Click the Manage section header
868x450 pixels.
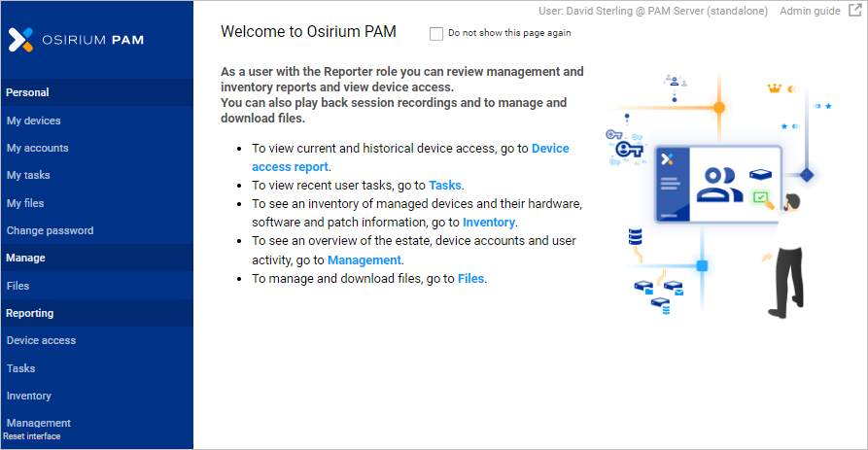click(97, 258)
